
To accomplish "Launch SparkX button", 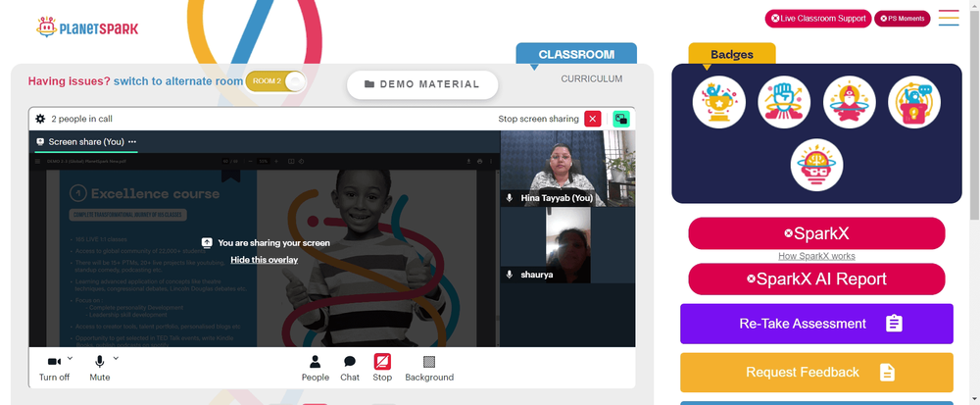I will [x=816, y=233].
